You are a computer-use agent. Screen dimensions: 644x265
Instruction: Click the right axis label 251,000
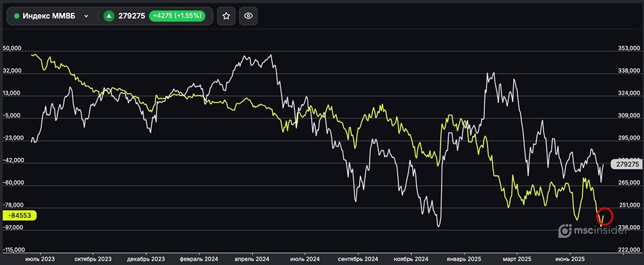[x=629, y=205]
